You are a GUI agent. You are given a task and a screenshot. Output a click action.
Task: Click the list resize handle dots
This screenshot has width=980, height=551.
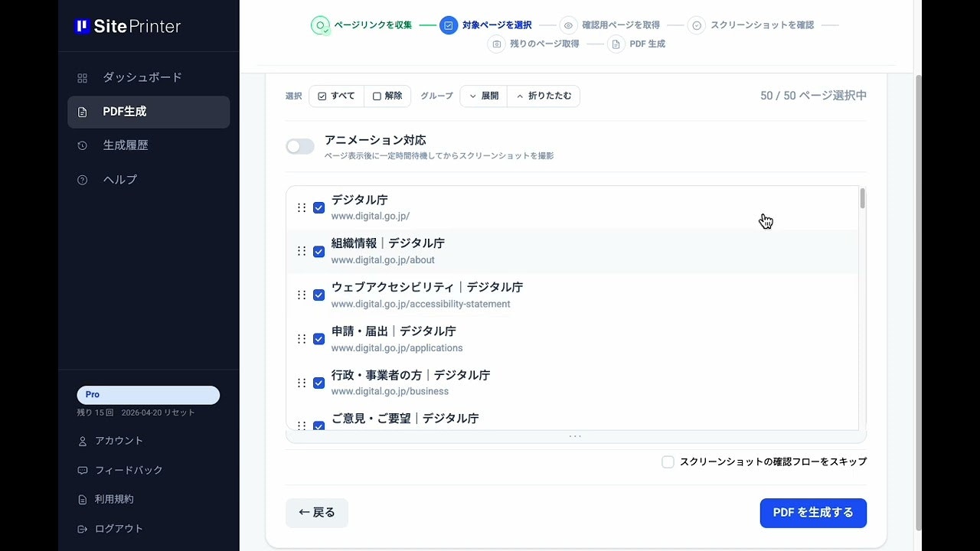(x=576, y=436)
